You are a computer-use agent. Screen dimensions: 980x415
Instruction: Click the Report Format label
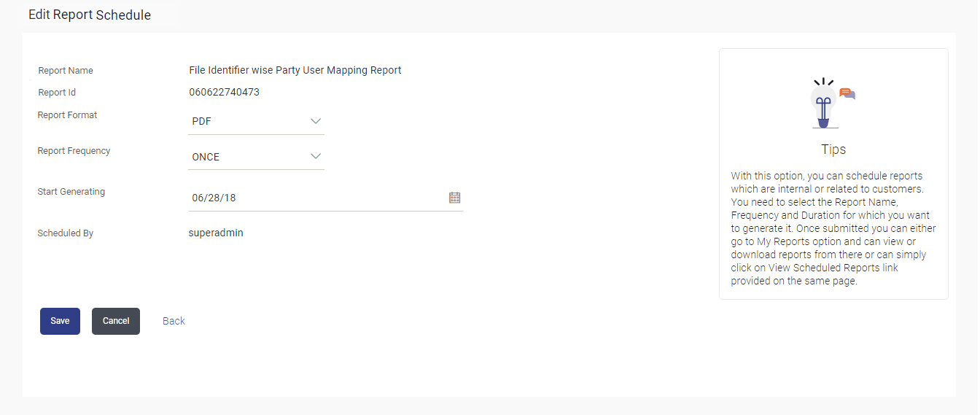[68, 115]
